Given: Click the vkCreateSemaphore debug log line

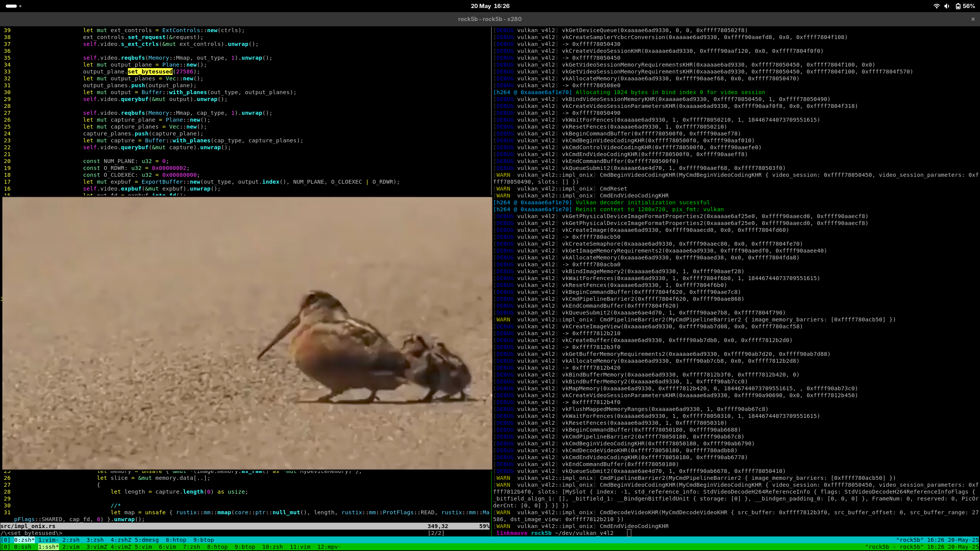Looking at the screenshot, I should [x=648, y=244].
